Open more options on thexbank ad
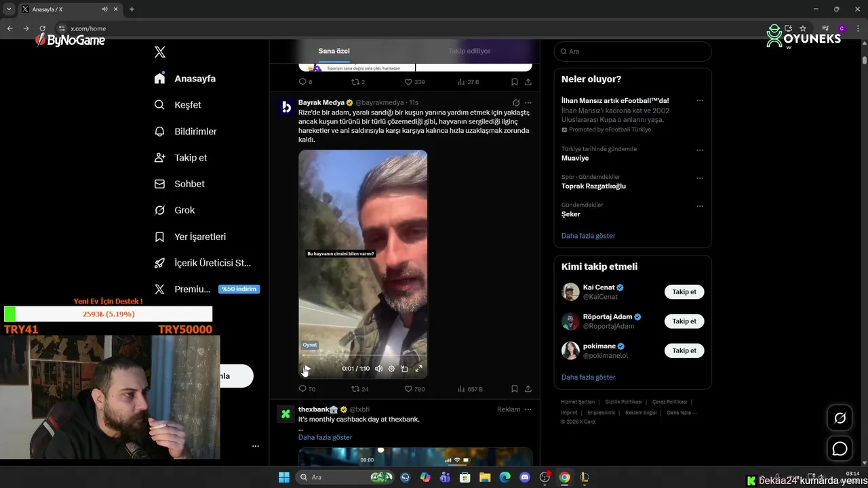 point(528,409)
